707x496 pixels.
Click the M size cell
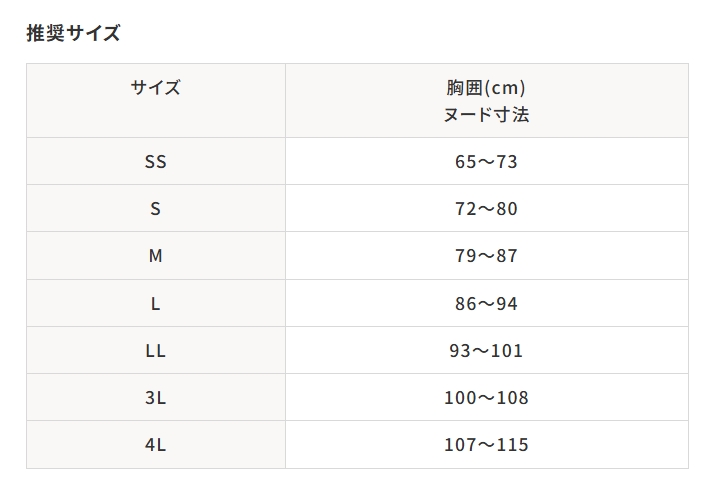156,256
